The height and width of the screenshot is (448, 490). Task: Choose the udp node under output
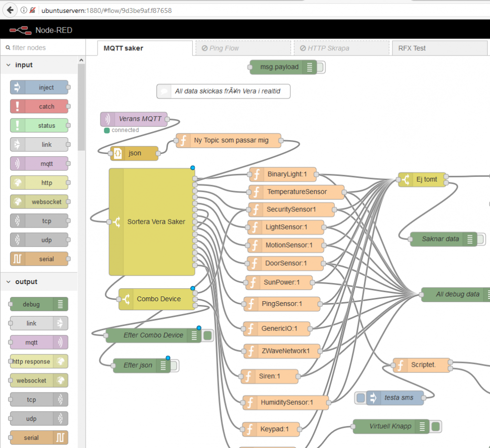[39, 418]
